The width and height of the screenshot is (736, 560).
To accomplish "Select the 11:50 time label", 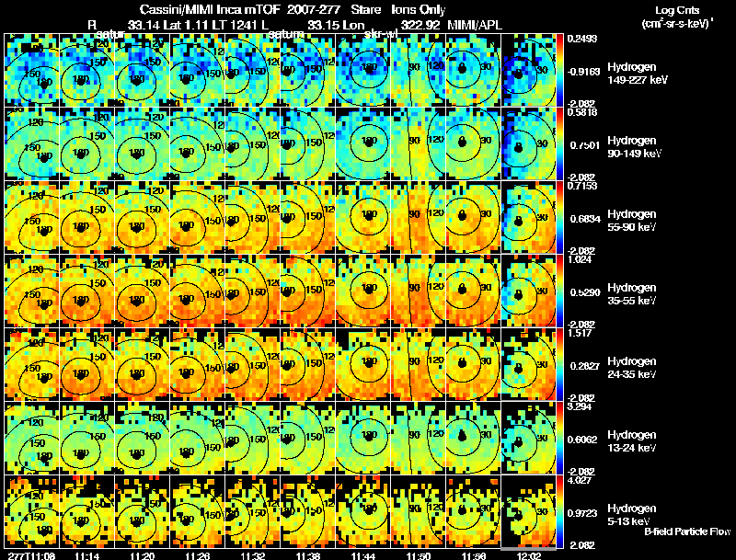I will [419, 555].
